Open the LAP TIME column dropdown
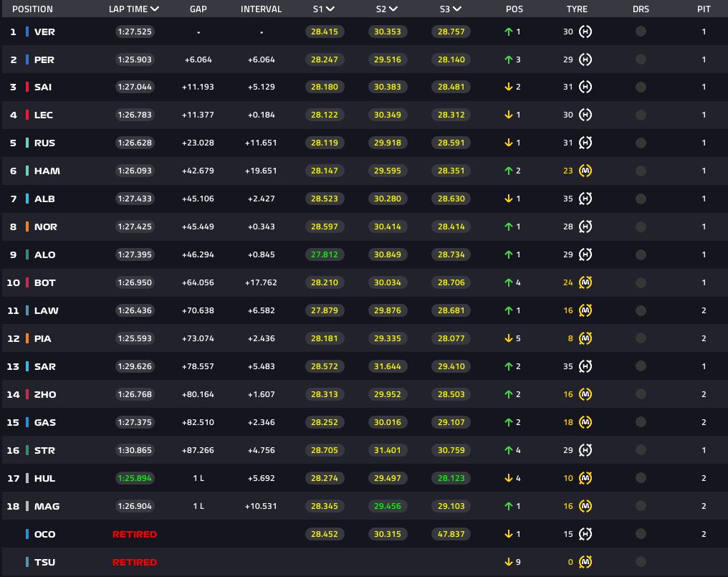 (x=155, y=9)
